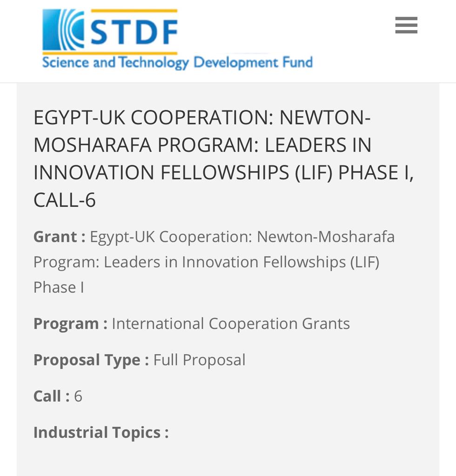The width and height of the screenshot is (456, 476).
Task: Click the Phase I text under Grant
Action: pyautogui.click(x=59, y=287)
